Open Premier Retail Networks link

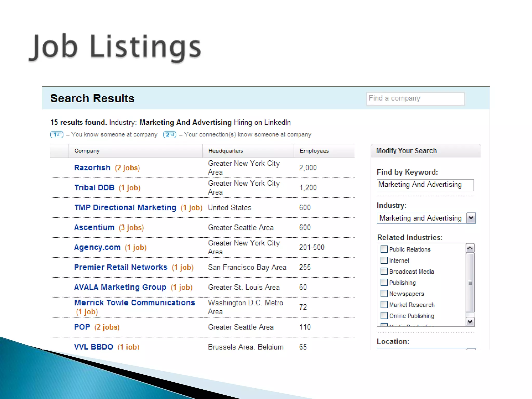coord(121,267)
